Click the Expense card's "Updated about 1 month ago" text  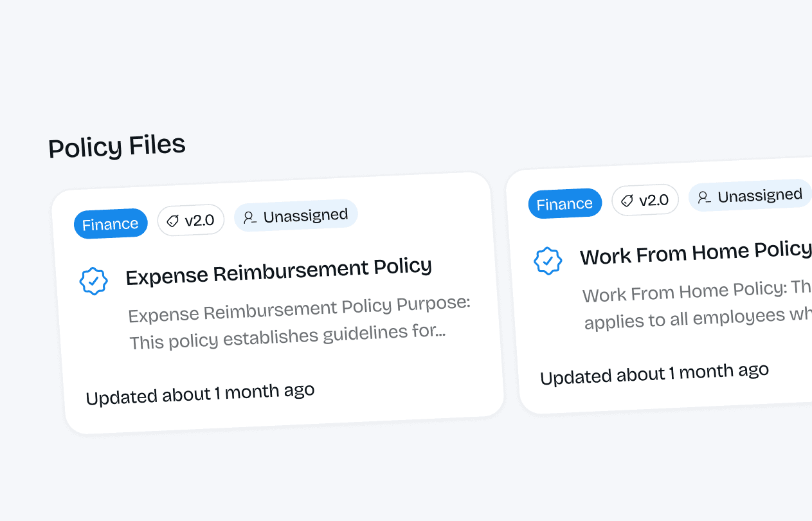[x=200, y=394]
